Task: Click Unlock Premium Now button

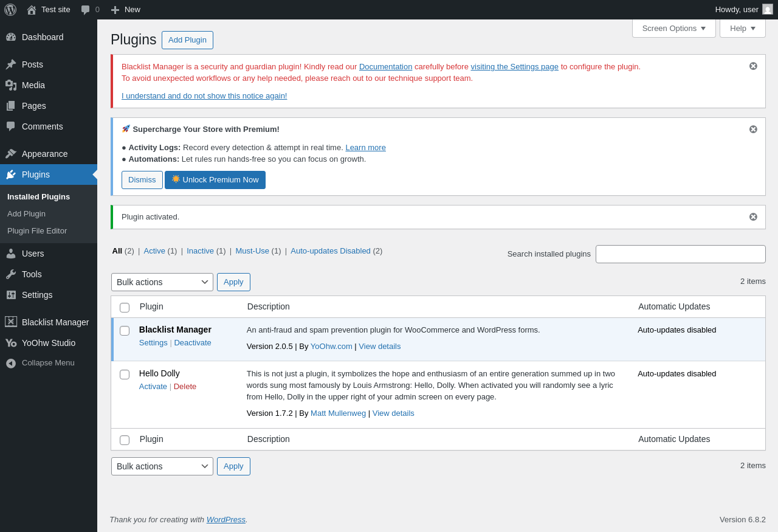Action: (x=215, y=180)
